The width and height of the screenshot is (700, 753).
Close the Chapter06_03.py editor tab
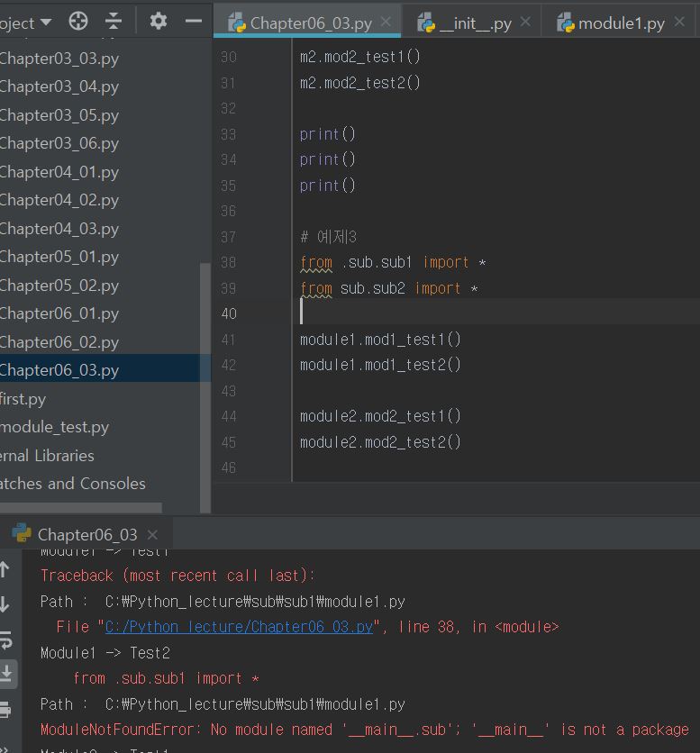pos(386,23)
